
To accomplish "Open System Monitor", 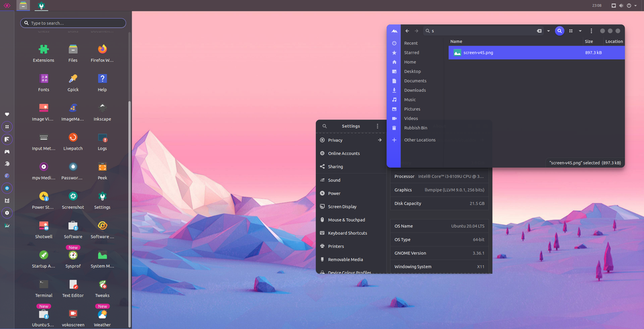I will (102, 259).
